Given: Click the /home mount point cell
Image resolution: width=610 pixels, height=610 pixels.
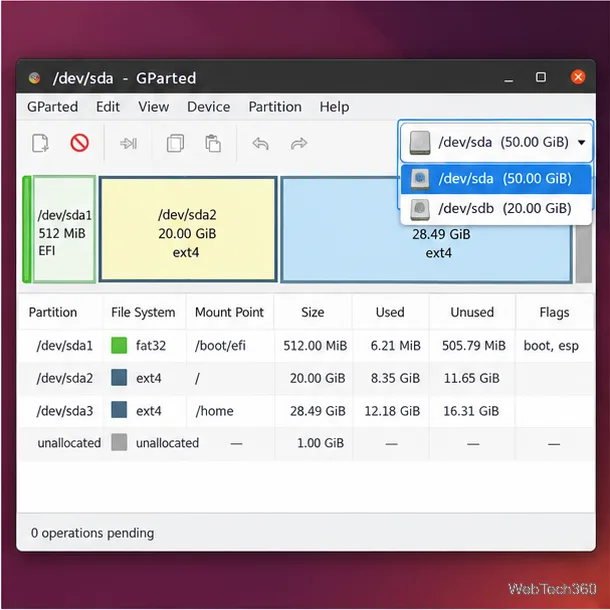Looking at the screenshot, I should pos(214,411).
